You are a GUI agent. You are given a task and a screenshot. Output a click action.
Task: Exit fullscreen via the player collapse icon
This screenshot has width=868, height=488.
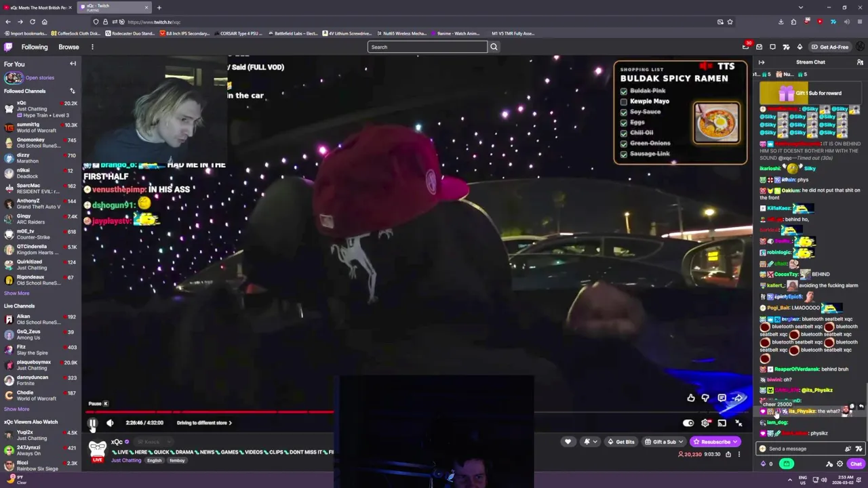point(738,423)
